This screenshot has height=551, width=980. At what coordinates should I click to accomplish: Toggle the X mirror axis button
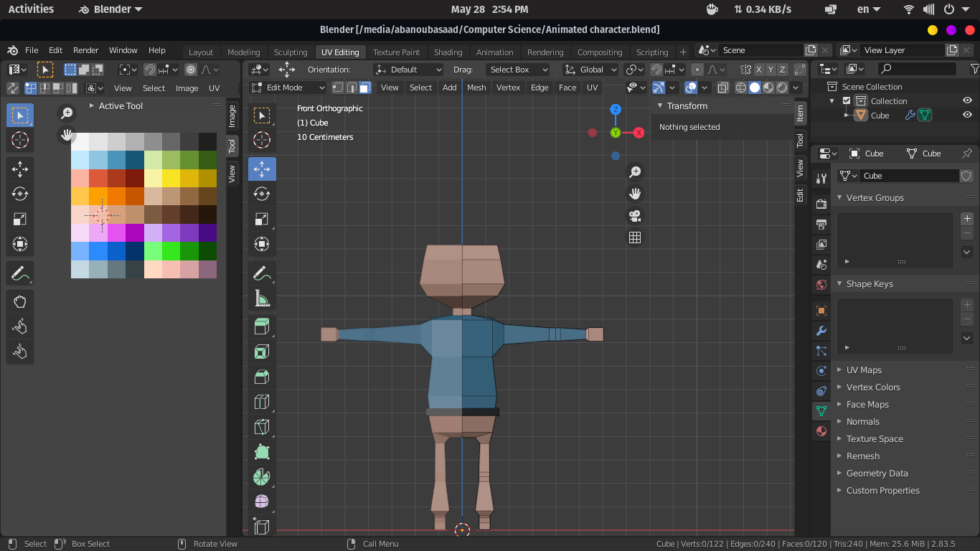(758, 70)
